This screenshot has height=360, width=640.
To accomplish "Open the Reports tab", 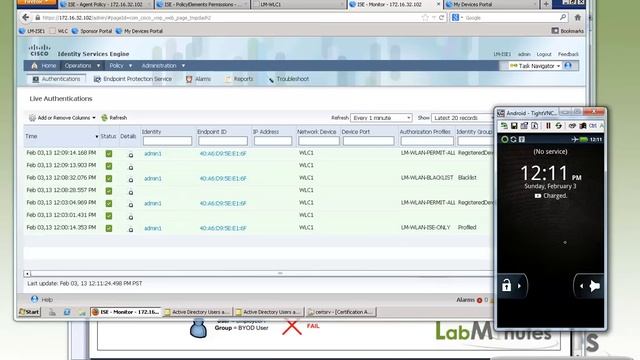I will click(x=239, y=79).
